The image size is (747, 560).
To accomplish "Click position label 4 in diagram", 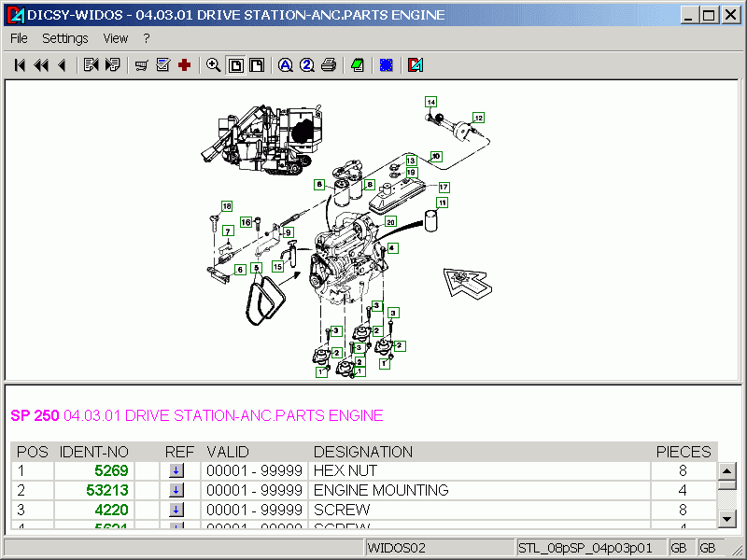I will click(392, 248).
